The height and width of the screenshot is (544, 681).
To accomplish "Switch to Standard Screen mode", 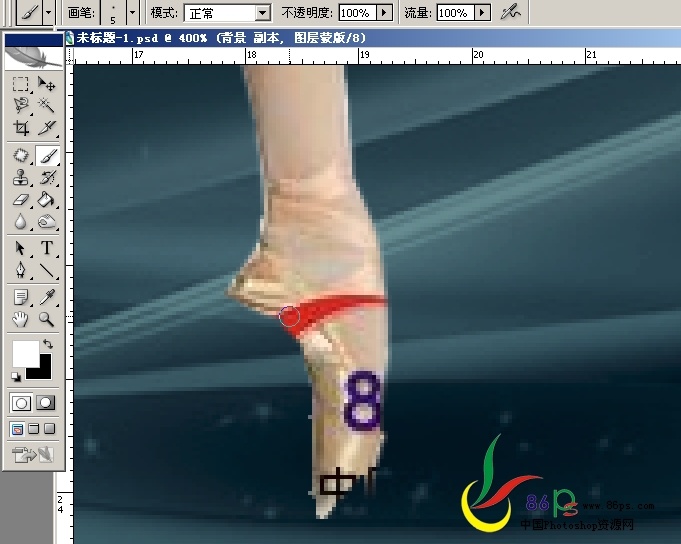I will (x=17, y=429).
